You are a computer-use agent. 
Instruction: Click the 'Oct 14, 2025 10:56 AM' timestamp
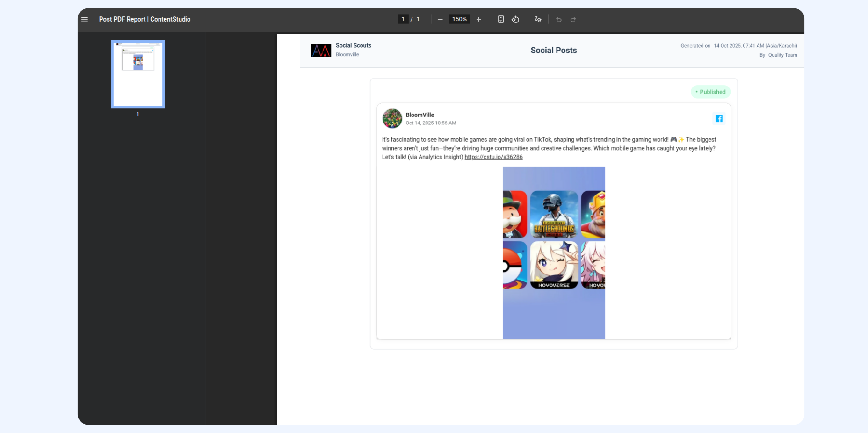pos(431,123)
